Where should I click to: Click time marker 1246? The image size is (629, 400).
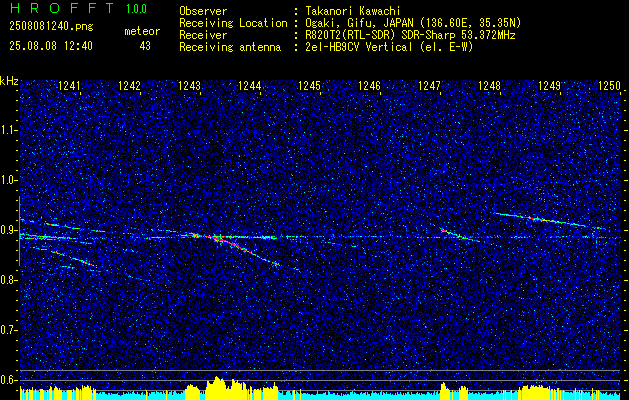coord(369,86)
